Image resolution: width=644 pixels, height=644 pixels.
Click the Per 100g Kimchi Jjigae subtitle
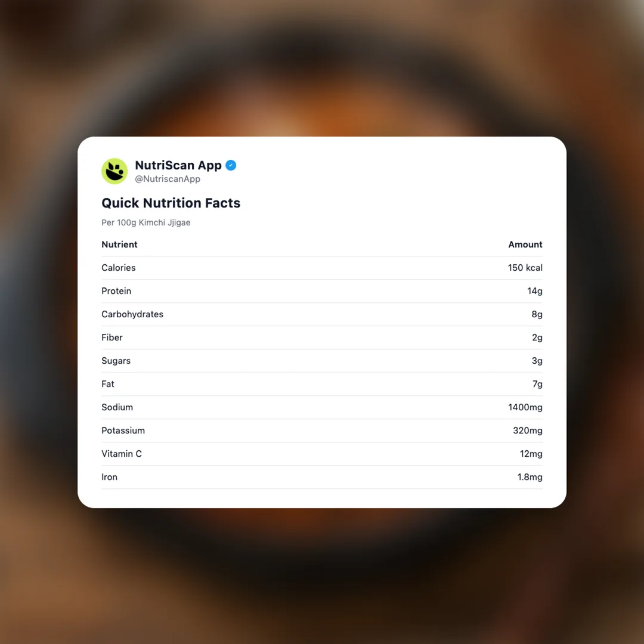[x=146, y=222]
